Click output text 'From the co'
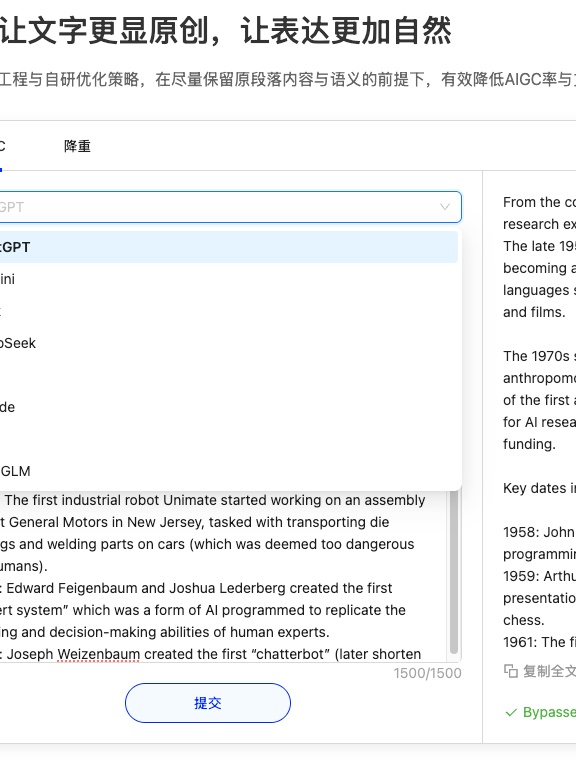The image size is (576, 767). [x=539, y=202]
